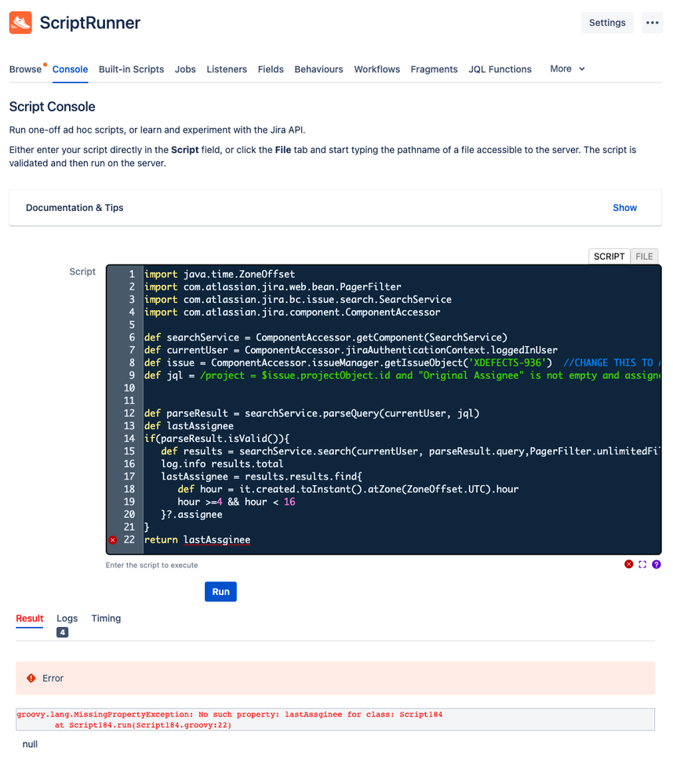This screenshot has height=784, width=673.
Task: Click the Script Console heading
Action: 52,107
